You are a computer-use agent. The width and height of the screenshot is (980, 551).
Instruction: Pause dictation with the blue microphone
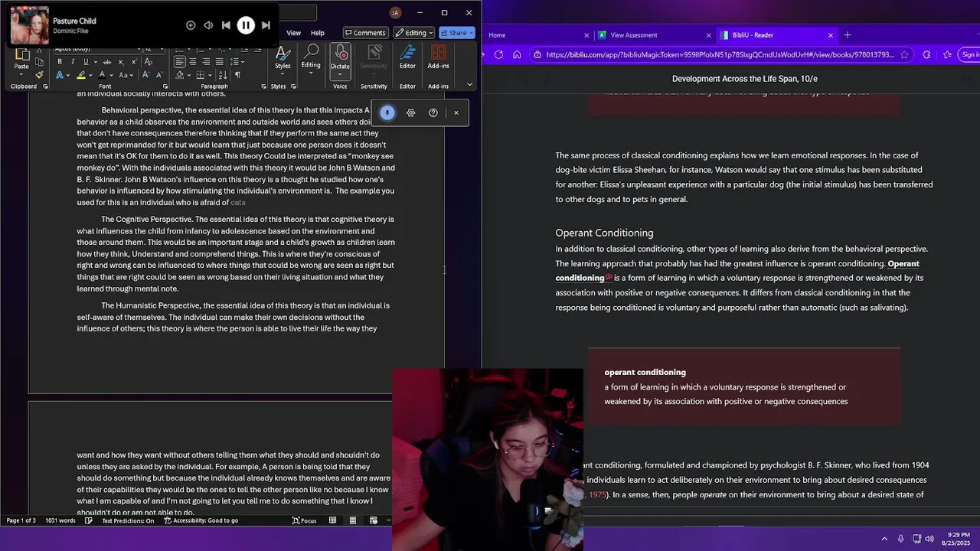[x=387, y=112]
